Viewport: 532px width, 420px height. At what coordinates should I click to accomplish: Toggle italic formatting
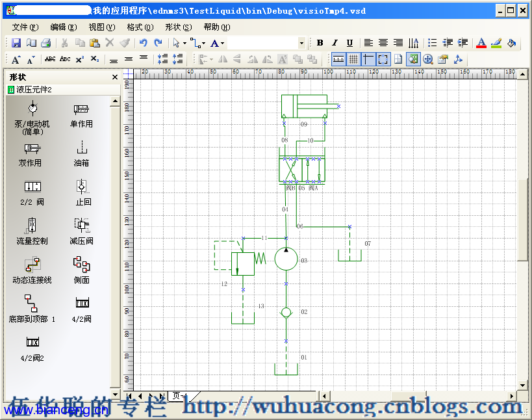tap(335, 43)
